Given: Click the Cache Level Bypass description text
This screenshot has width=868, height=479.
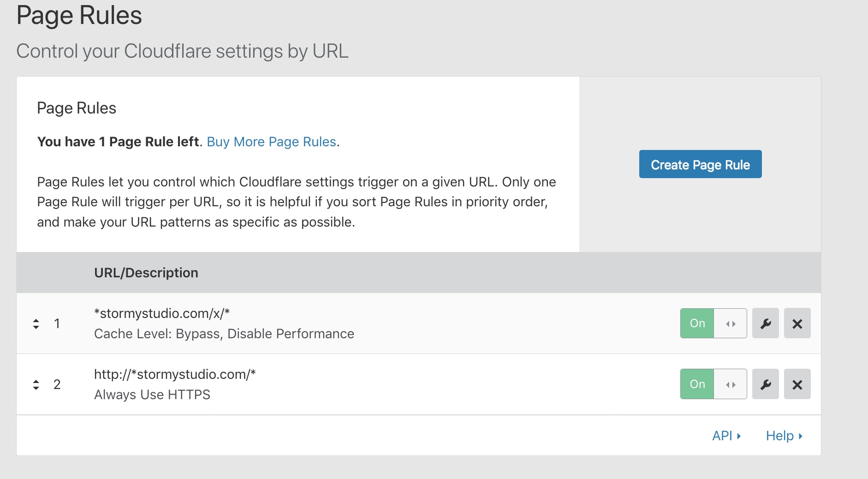Looking at the screenshot, I should coord(224,334).
